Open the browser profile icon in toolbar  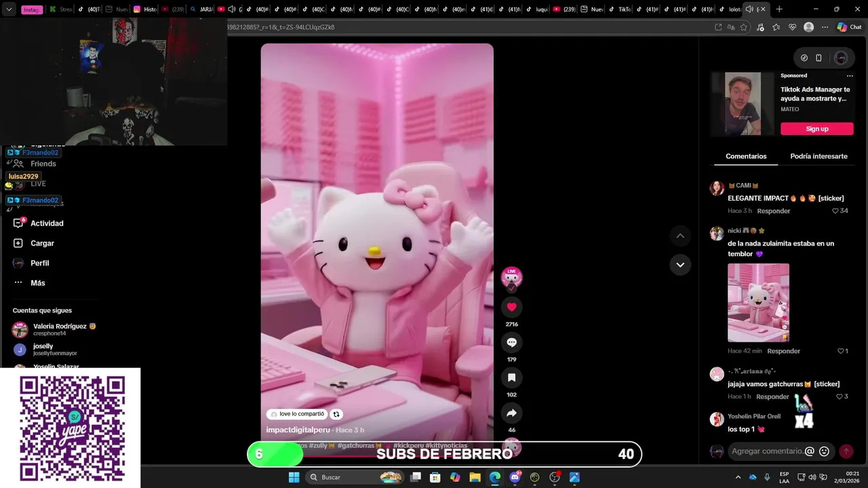point(808,27)
